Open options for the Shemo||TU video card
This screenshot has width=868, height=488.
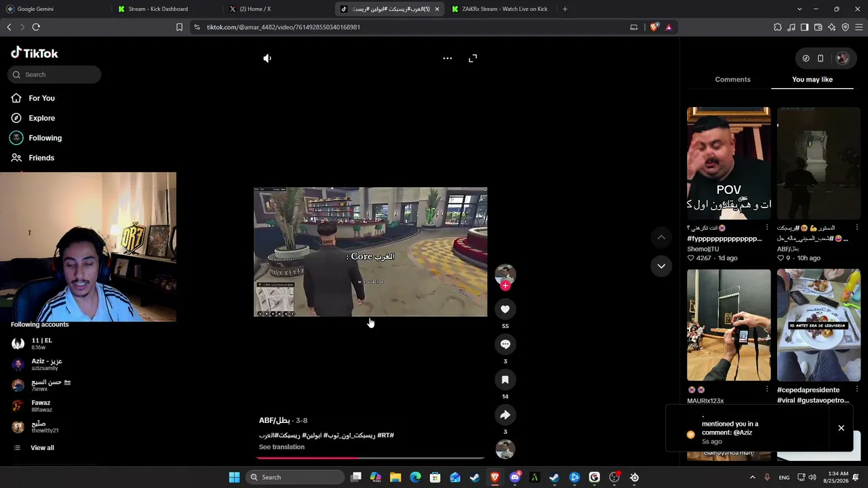767,228
